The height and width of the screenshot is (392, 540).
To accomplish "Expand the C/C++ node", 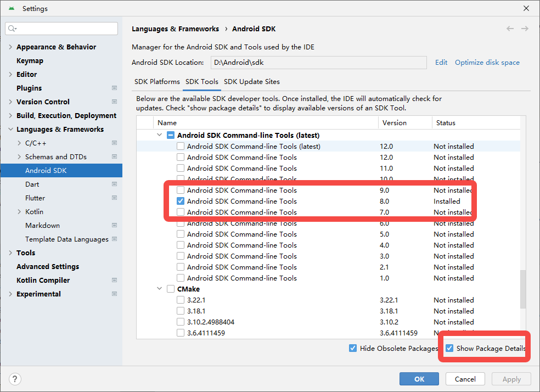I will click(x=19, y=143).
